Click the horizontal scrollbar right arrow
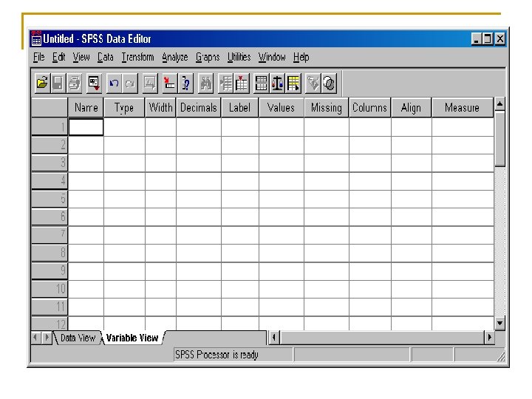 (489, 338)
